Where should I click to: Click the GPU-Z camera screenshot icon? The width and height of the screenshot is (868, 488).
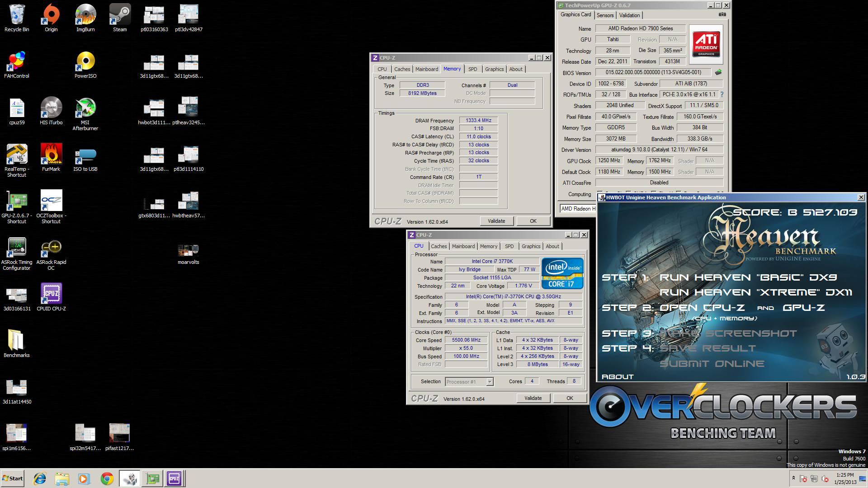(722, 14)
